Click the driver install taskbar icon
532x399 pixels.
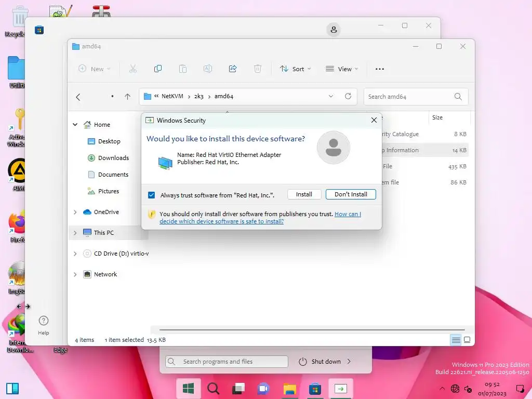(340, 389)
